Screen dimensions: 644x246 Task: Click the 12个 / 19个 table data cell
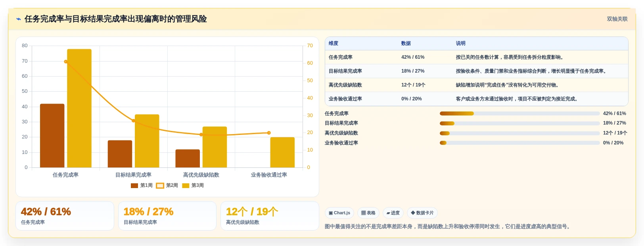point(425,85)
